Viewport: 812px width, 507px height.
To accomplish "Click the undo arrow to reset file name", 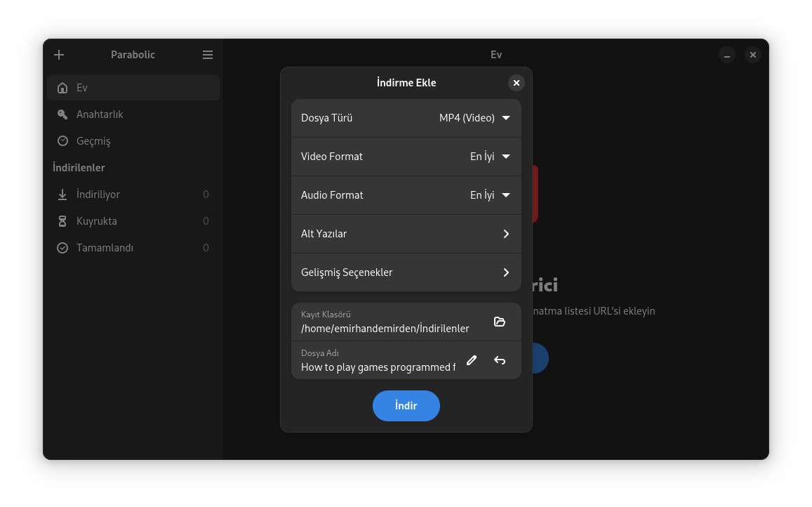I will click(x=500, y=360).
